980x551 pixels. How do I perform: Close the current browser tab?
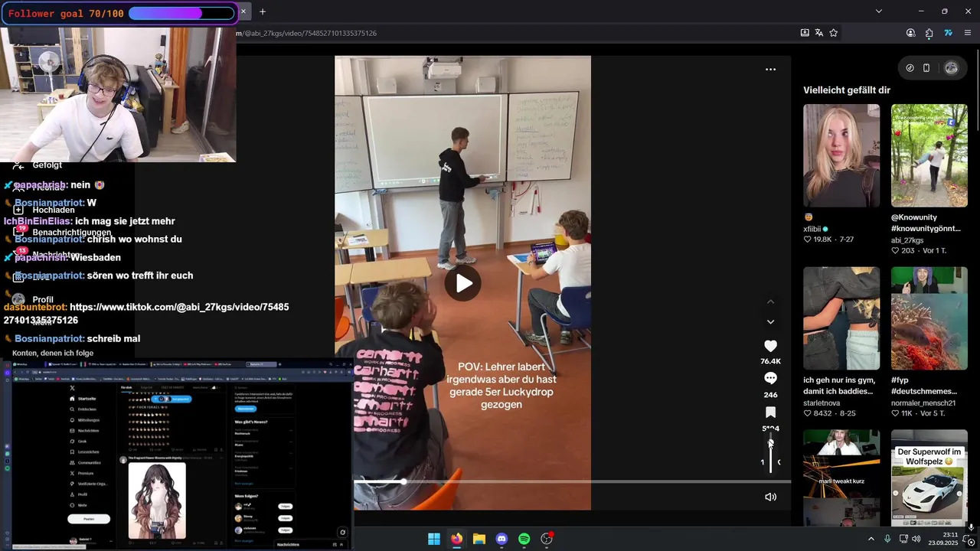click(x=243, y=11)
